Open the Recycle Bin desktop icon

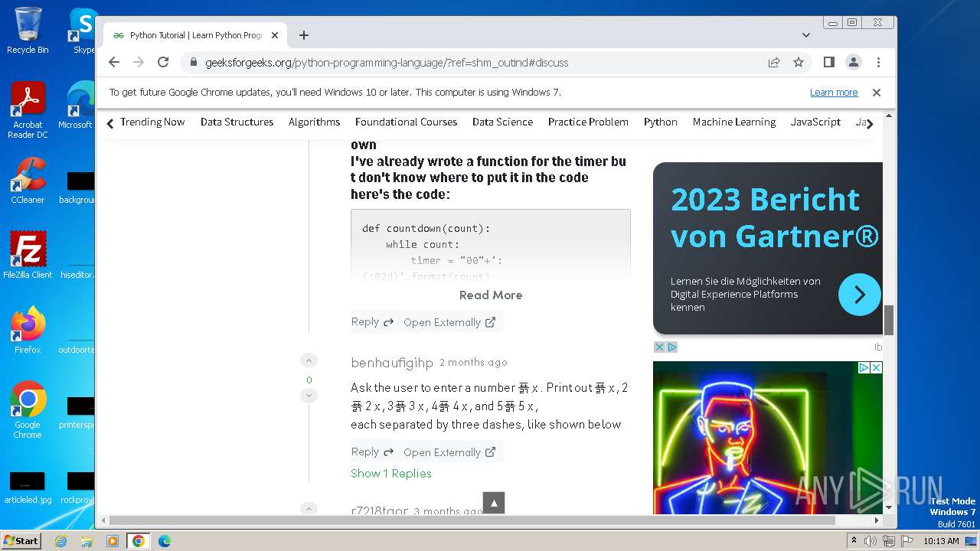coord(28,31)
